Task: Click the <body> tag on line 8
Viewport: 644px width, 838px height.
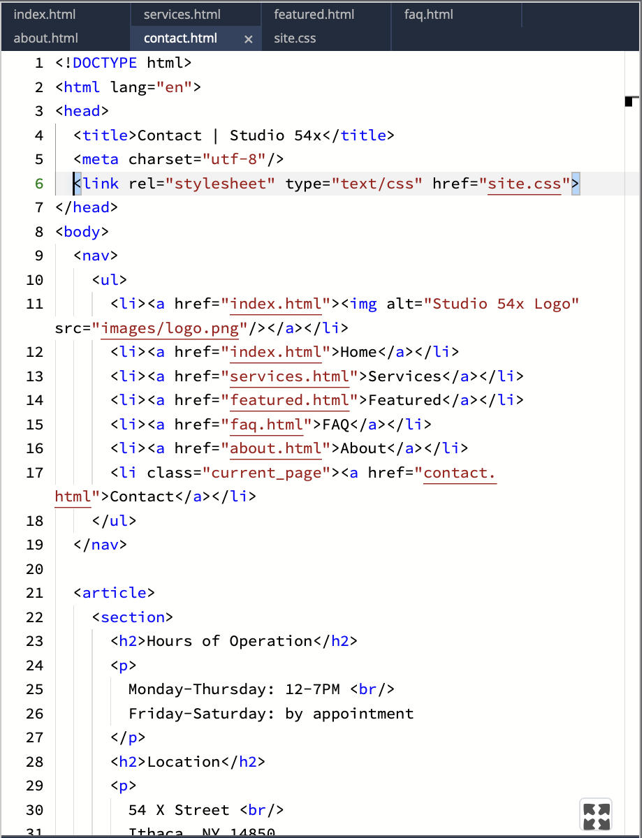Action: [x=82, y=232]
